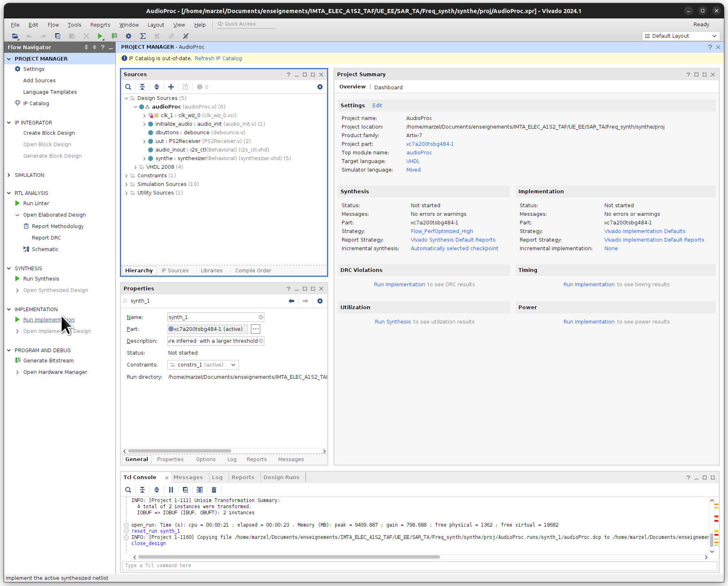Search the Tcl Console with magnifier icon
Screen dimensions: 728x586
(128, 490)
